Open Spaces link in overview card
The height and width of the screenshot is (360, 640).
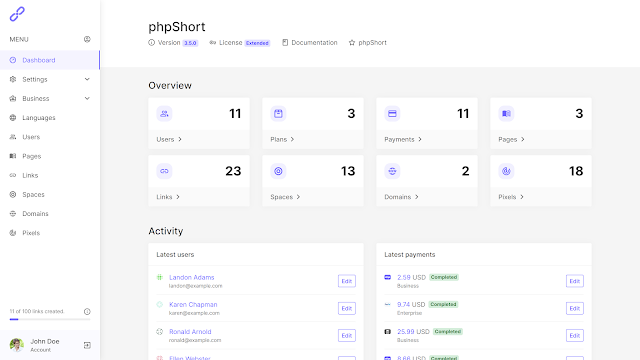click(285, 197)
